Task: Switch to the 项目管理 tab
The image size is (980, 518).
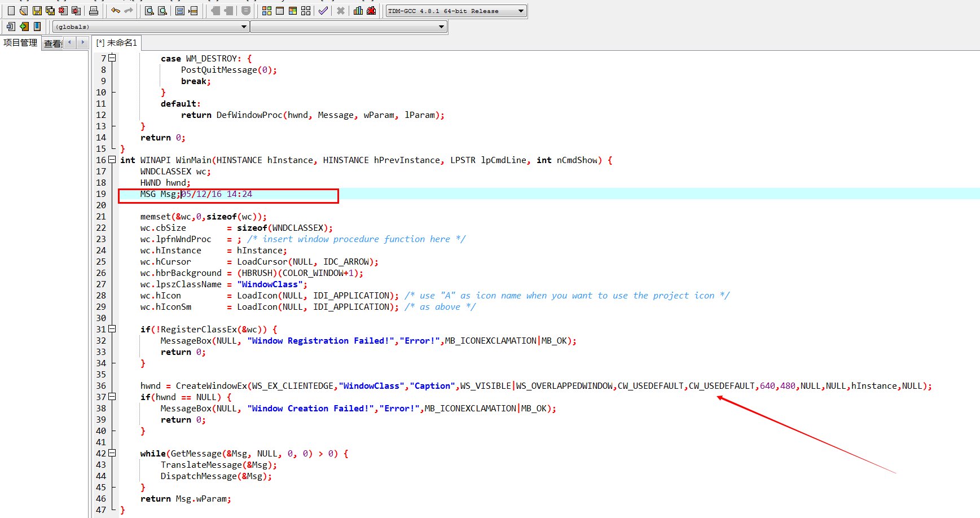Action: pyautogui.click(x=20, y=43)
